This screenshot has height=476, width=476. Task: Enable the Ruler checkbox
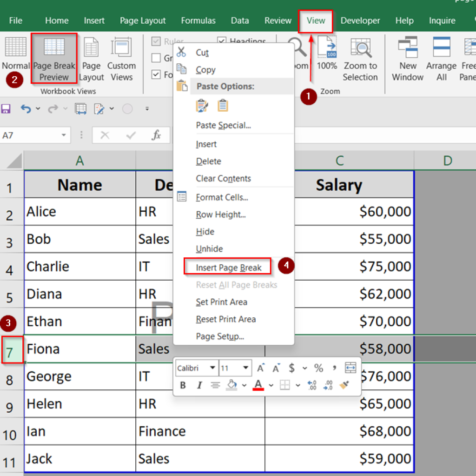tap(156, 41)
